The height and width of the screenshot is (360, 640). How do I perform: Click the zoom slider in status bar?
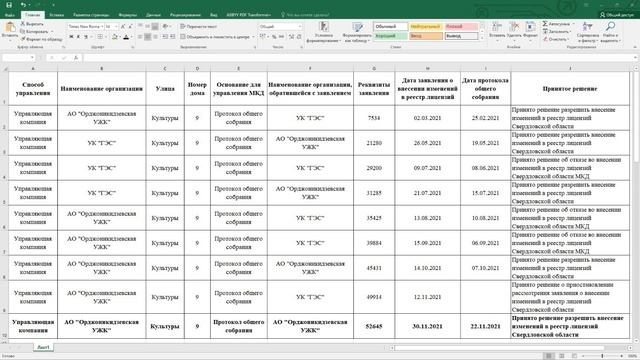[x=602, y=356]
